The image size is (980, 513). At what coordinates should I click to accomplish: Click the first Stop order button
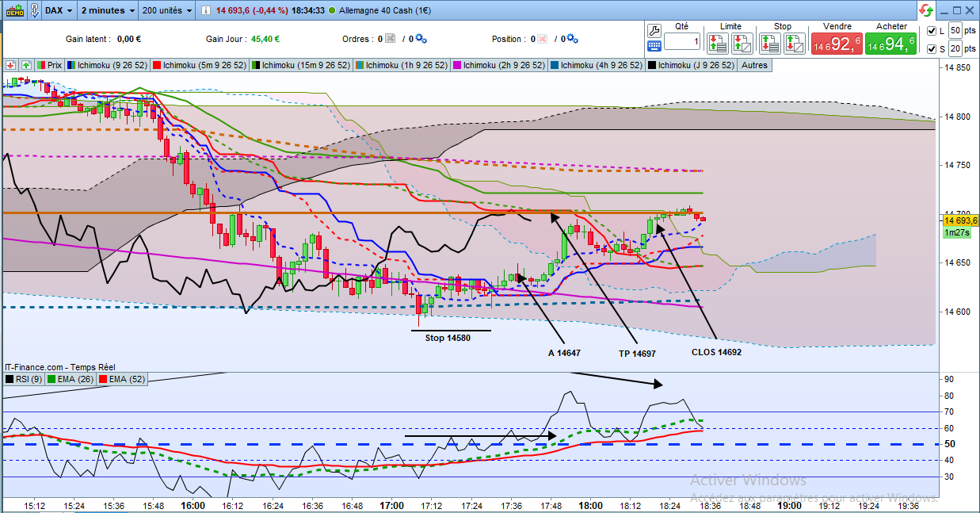pyautogui.click(x=772, y=42)
